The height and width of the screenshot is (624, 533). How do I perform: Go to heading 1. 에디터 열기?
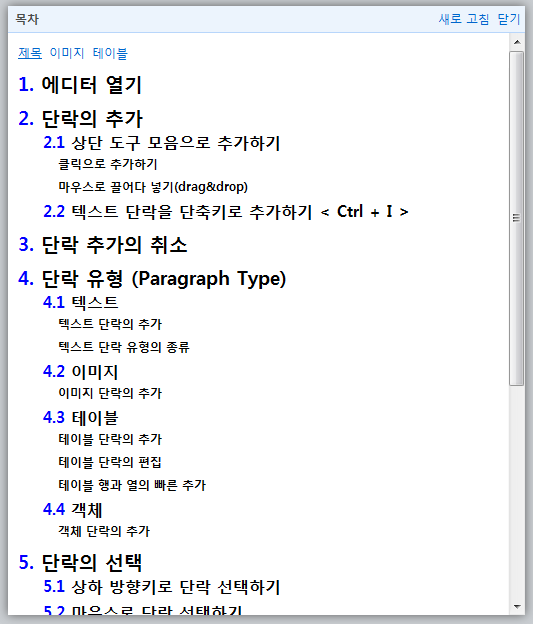pos(80,85)
